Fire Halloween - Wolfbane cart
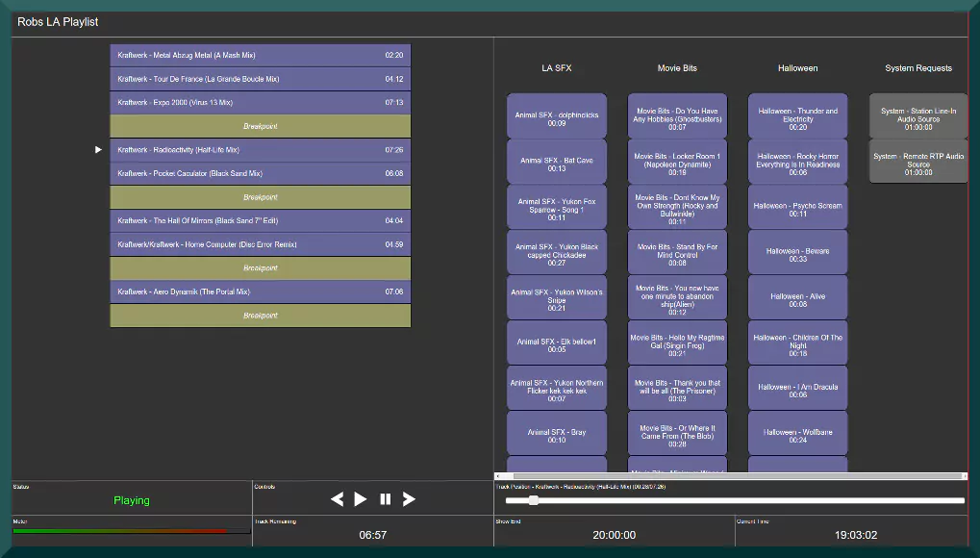The image size is (980, 558). click(797, 433)
